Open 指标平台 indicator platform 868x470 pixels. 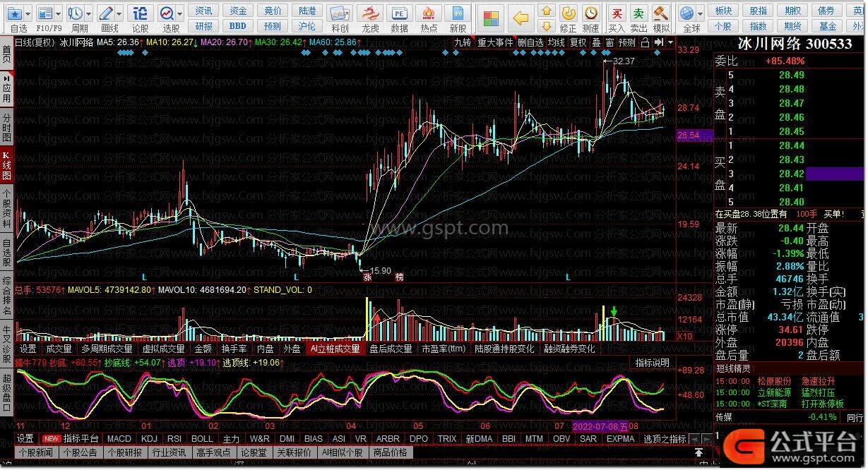[x=81, y=439]
